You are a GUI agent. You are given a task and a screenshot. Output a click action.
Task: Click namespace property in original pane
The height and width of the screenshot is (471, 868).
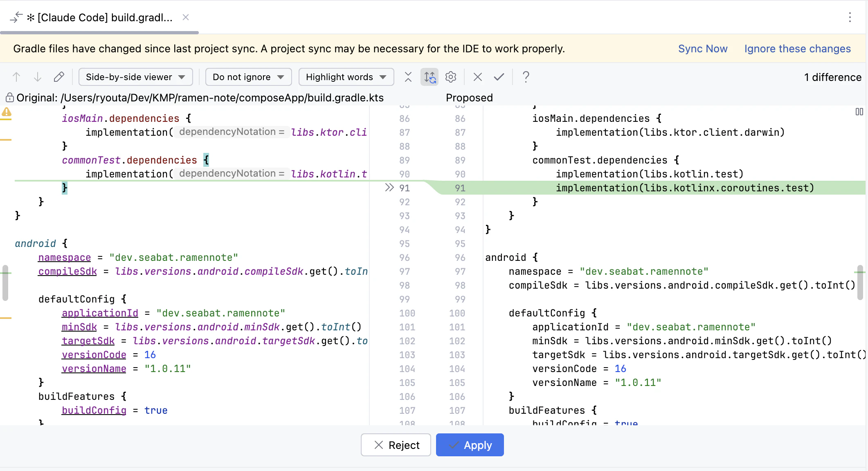click(65, 258)
